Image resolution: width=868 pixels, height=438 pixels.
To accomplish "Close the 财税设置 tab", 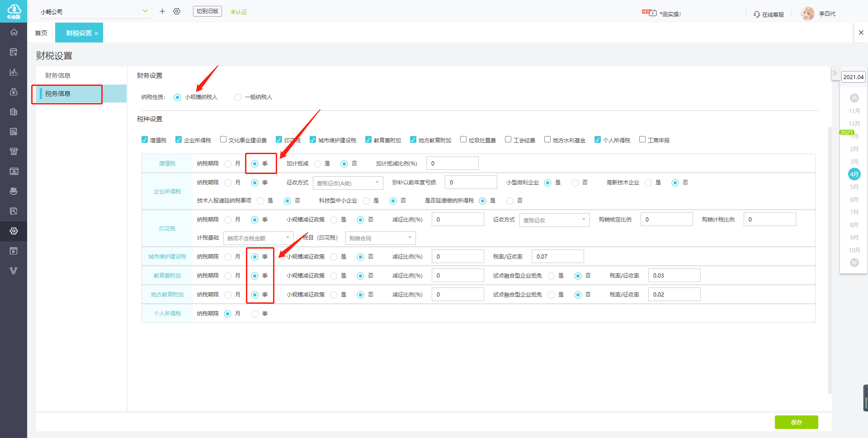I will click(x=96, y=33).
